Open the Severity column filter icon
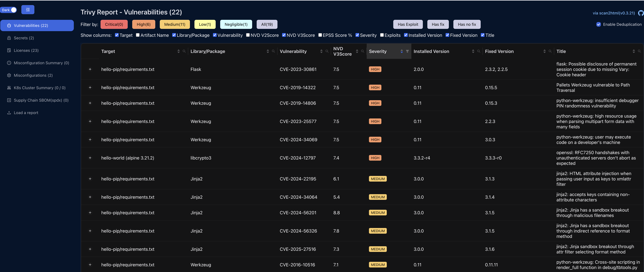Viewport: 644px width, 272px height. [408, 51]
